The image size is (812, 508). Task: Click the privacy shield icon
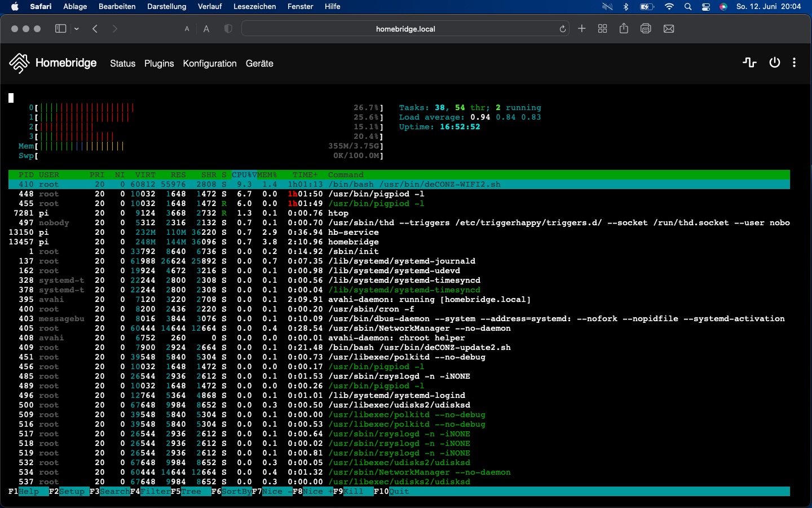[x=228, y=29]
